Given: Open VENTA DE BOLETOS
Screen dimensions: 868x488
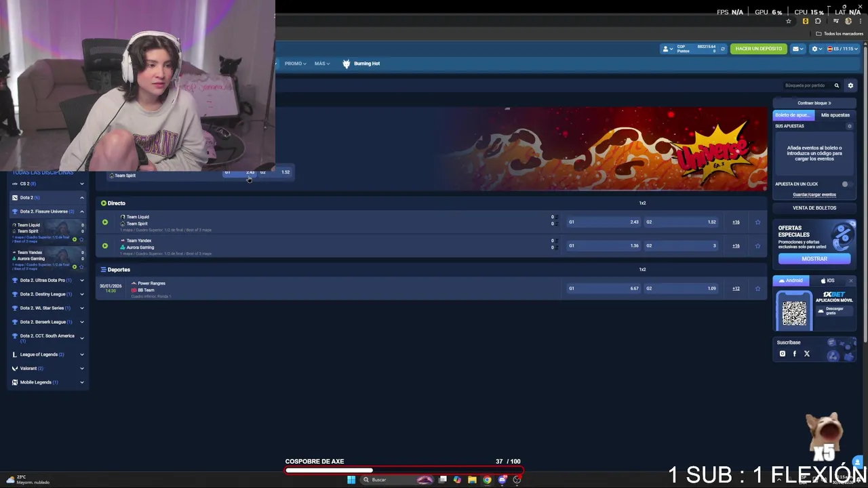Looking at the screenshot, I should pyautogui.click(x=814, y=208).
